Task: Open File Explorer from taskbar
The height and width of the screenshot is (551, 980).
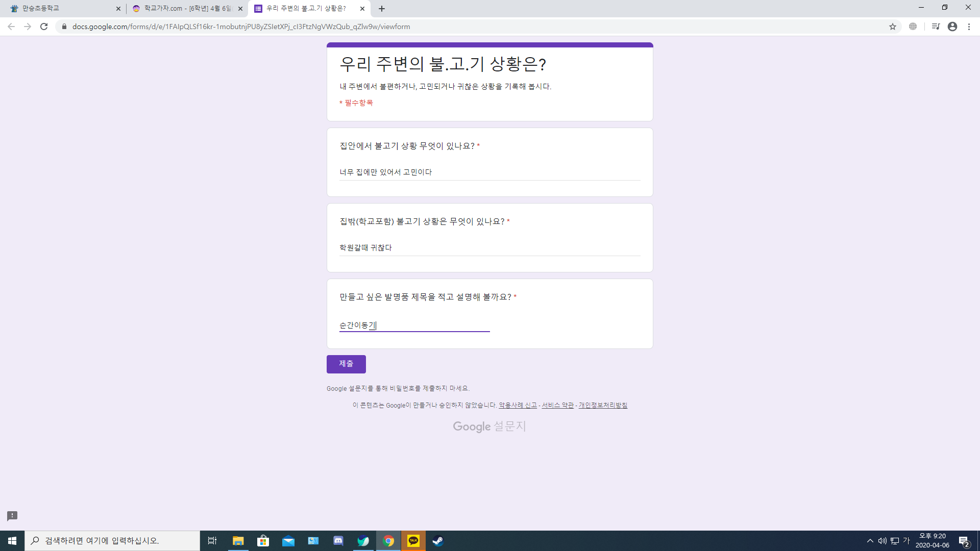Action: click(238, 541)
